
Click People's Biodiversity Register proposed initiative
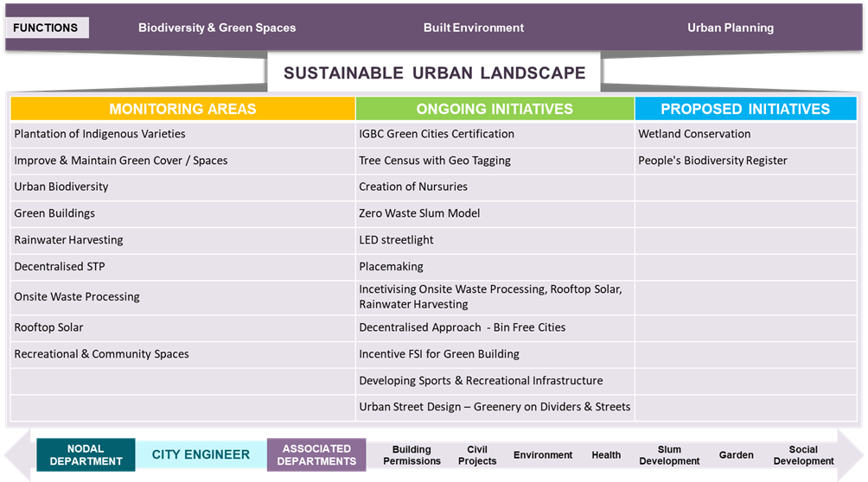pos(745,161)
